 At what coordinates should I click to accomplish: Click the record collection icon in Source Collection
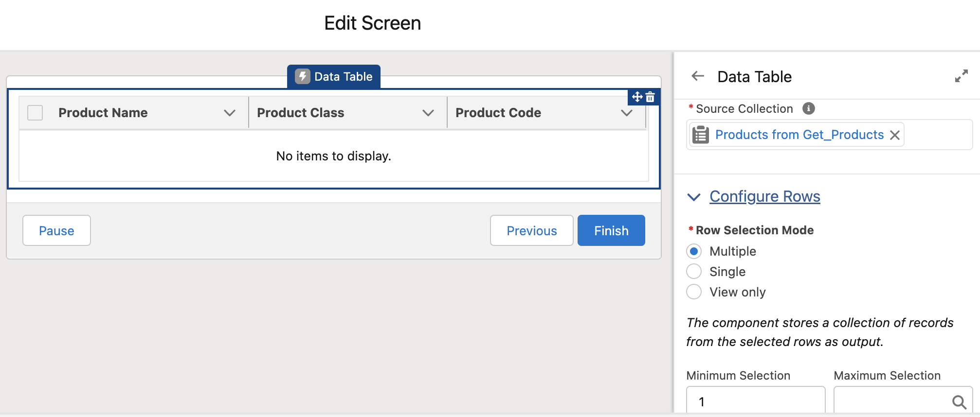click(x=701, y=135)
